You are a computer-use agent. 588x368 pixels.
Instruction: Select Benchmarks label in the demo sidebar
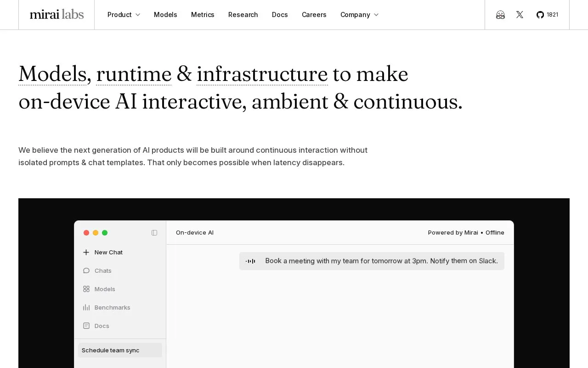[113, 307]
